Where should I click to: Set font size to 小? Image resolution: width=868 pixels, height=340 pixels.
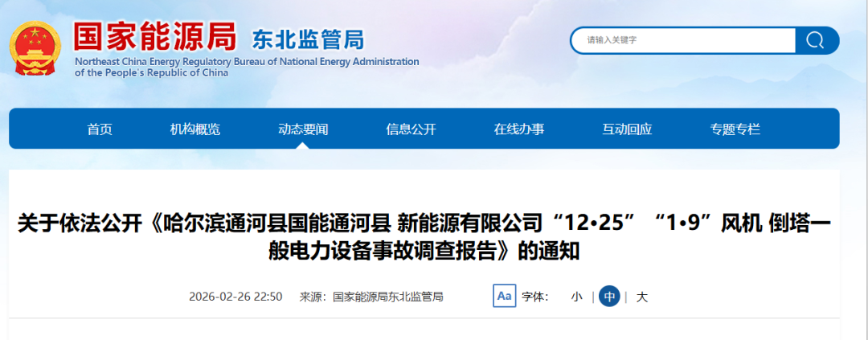click(576, 297)
